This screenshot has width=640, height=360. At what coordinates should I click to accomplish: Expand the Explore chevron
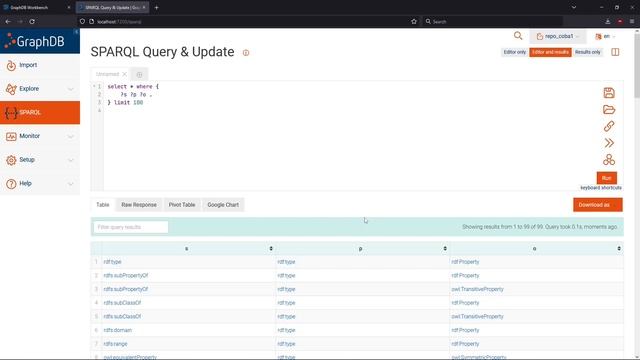(71, 89)
